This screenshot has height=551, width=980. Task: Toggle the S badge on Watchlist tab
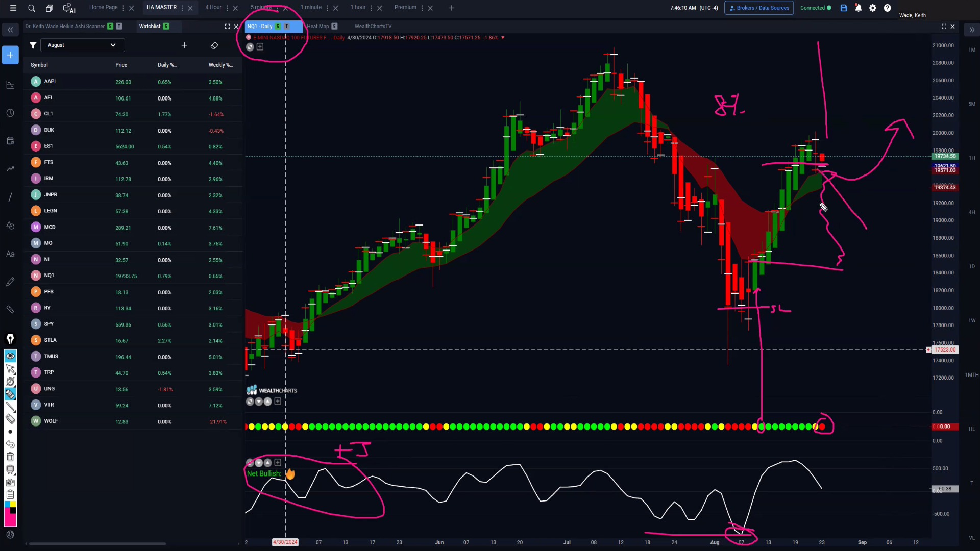pyautogui.click(x=166, y=26)
